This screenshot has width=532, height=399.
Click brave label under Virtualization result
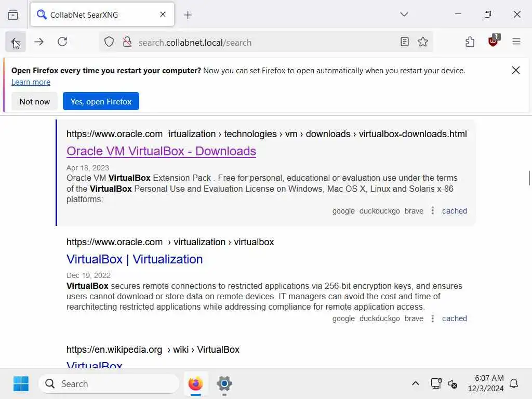tap(414, 318)
